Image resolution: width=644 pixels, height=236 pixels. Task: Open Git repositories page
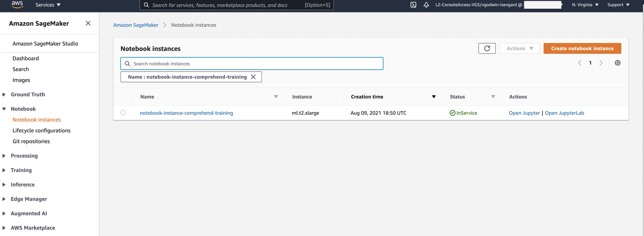pyautogui.click(x=31, y=141)
